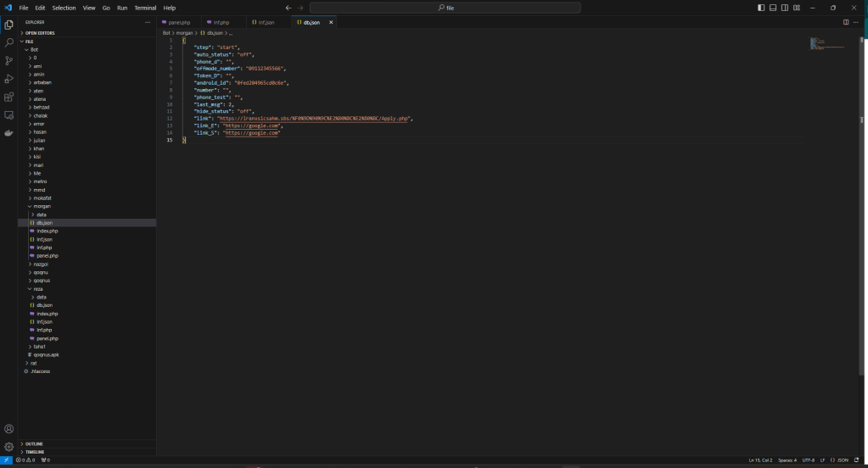
Task: Open the Source Control view
Action: 8,60
